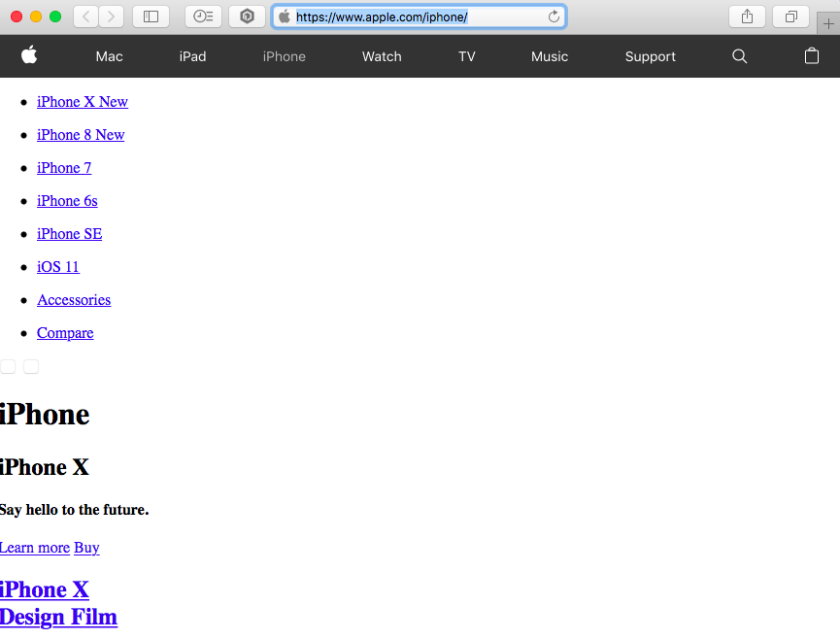This screenshot has width=840, height=639.
Task: Open a new tab with plus button
Action: pos(828,24)
